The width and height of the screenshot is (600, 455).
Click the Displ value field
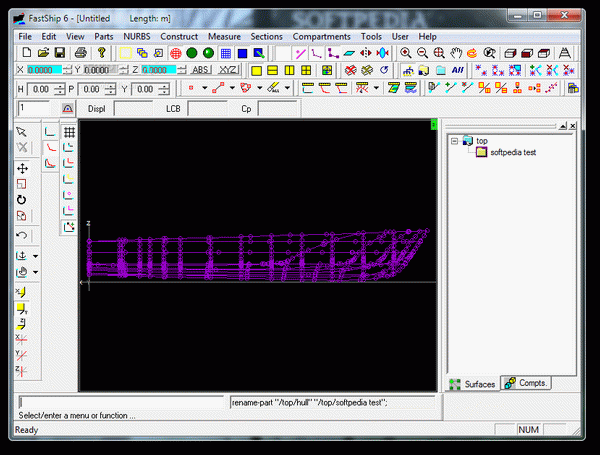pos(133,109)
